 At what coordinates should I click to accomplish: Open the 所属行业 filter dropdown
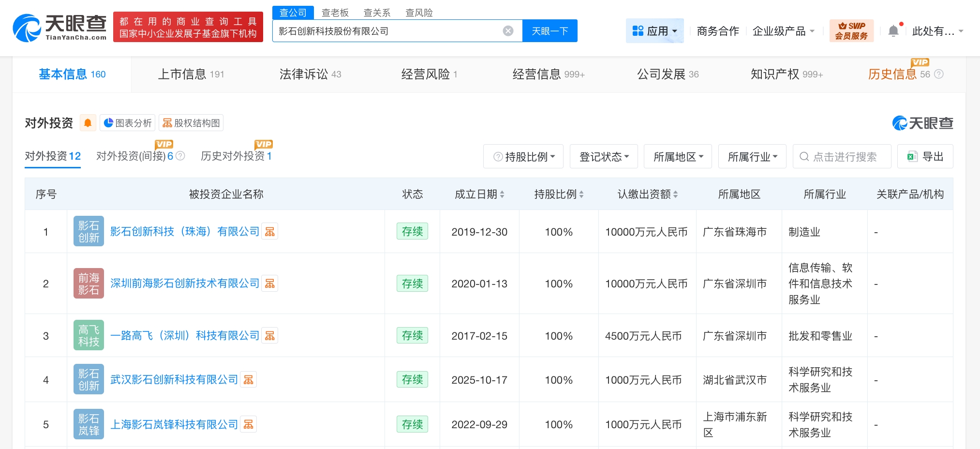tap(752, 157)
